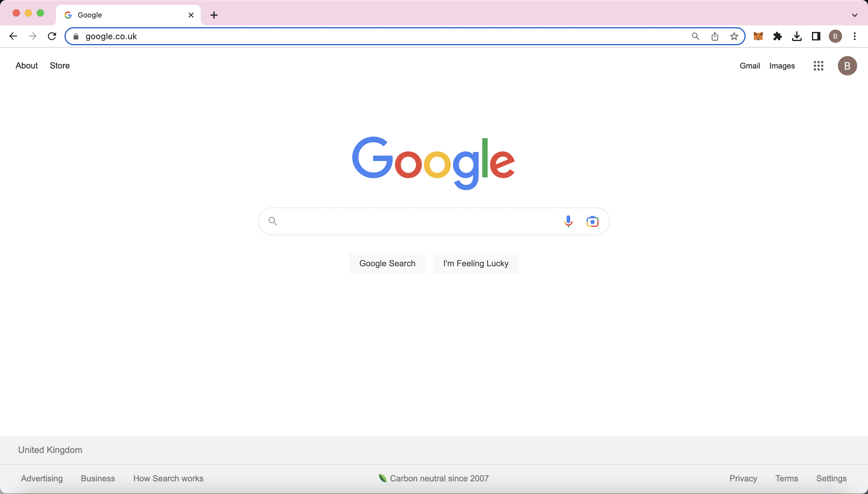
Task: Search by image with the camera icon
Action: pyautogui.click(x=592, y=222)
